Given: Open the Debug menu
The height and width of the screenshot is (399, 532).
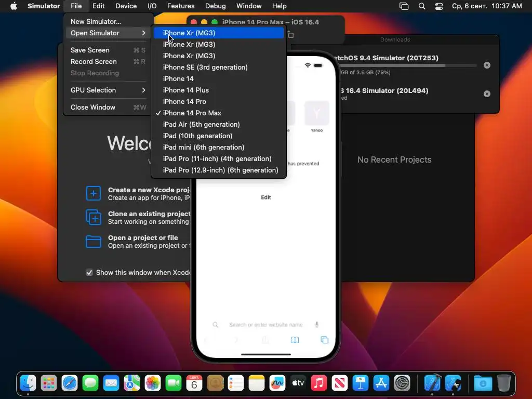Looking at the screenshot, I should [215, 6].
